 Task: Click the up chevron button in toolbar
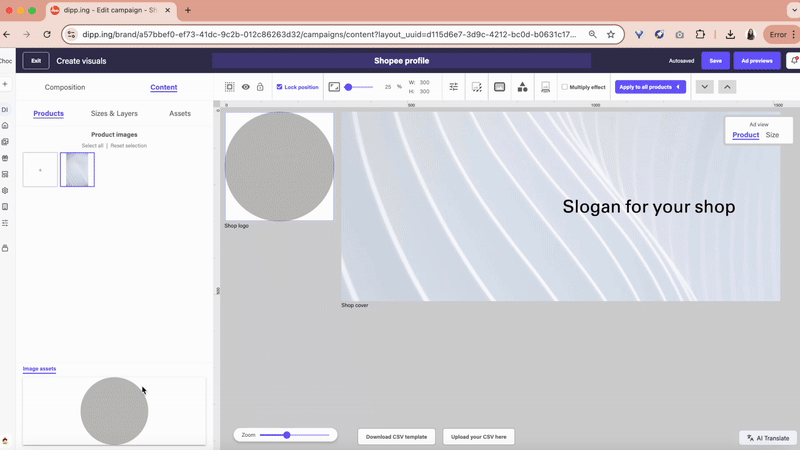coord(727,87)
